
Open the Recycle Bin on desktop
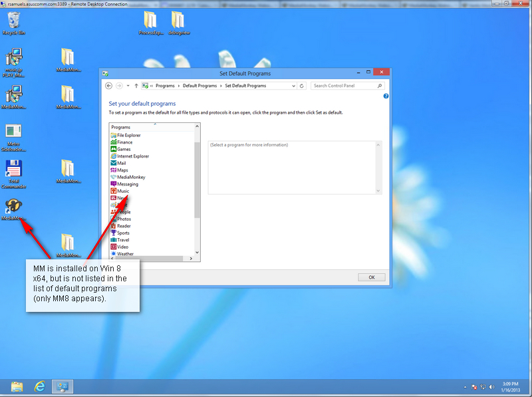[13, 21]
